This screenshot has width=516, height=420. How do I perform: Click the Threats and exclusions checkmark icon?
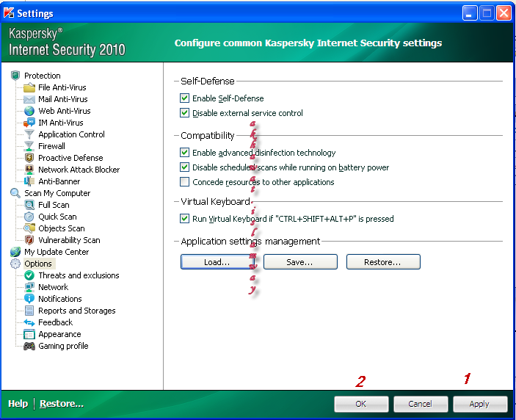pos(29,275)
